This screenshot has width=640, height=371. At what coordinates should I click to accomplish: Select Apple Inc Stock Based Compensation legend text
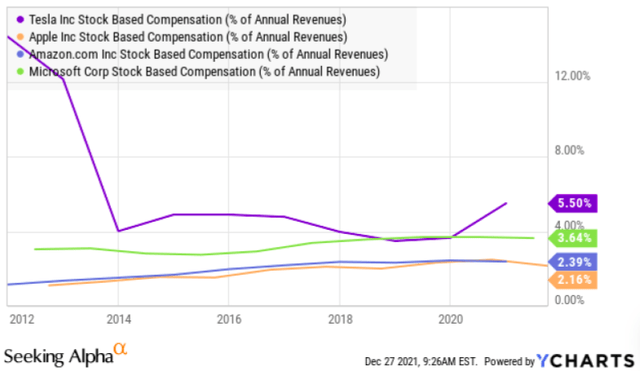click(188, 37)
